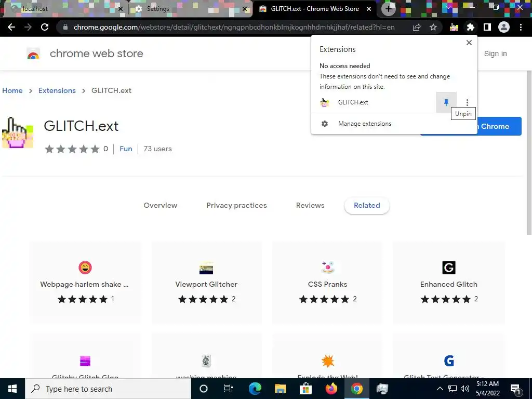Show hidden system tray icons

[440, 389]
